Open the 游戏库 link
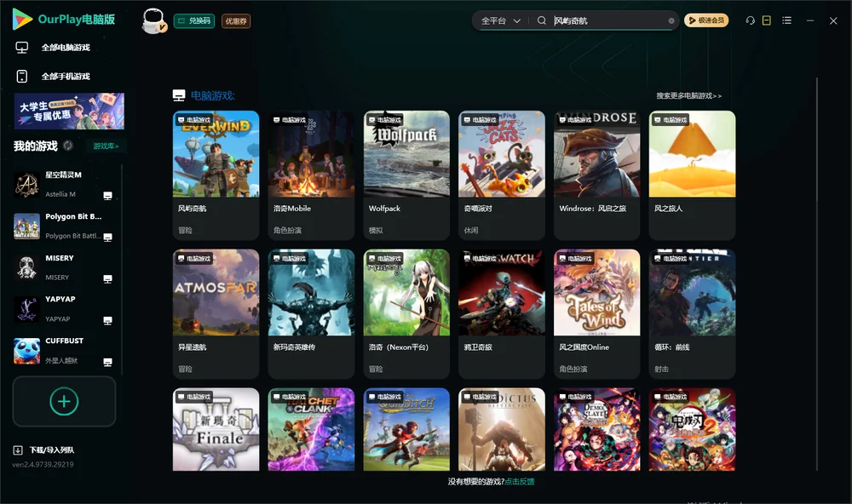 pos(106,146)
